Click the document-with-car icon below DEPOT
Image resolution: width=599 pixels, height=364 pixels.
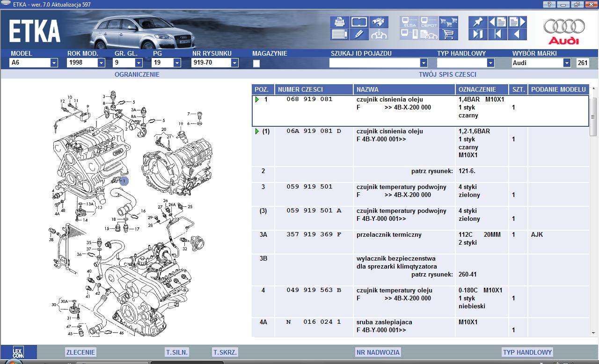point(429,34)
